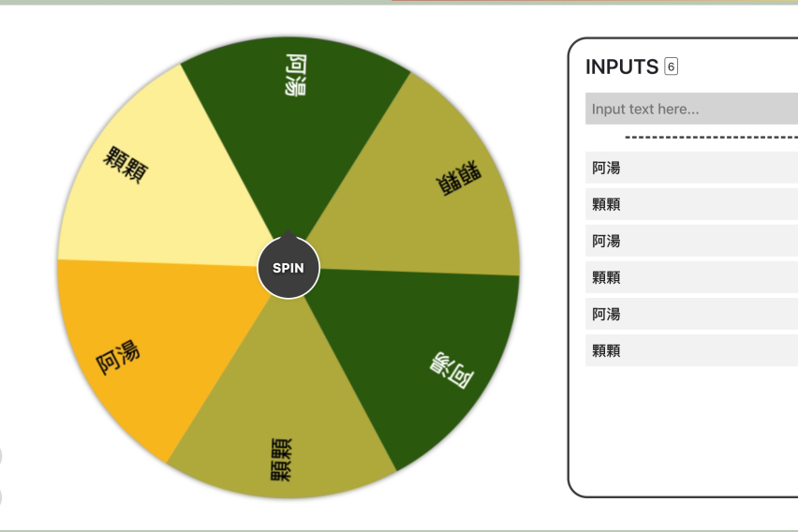Click the INPUTS panel heading
The height and width of the screenshot is (532, 798).
click(620, 66)
